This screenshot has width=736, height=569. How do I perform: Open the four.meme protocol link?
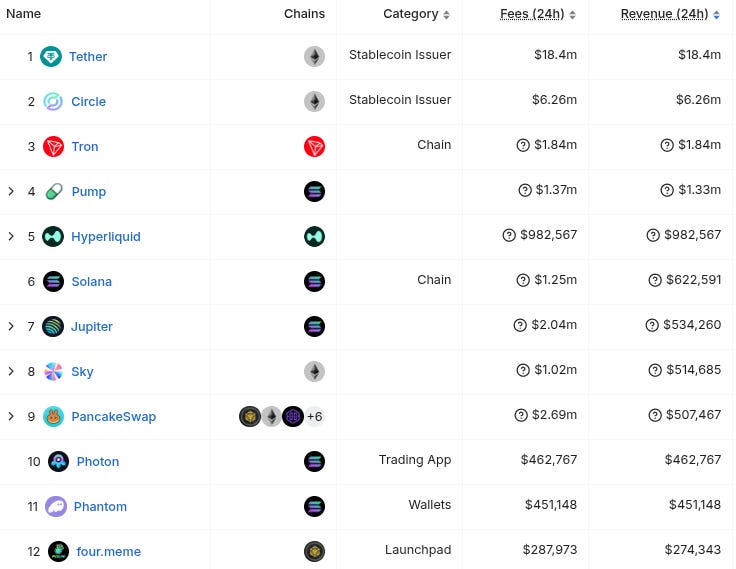[x=108, y=552]
